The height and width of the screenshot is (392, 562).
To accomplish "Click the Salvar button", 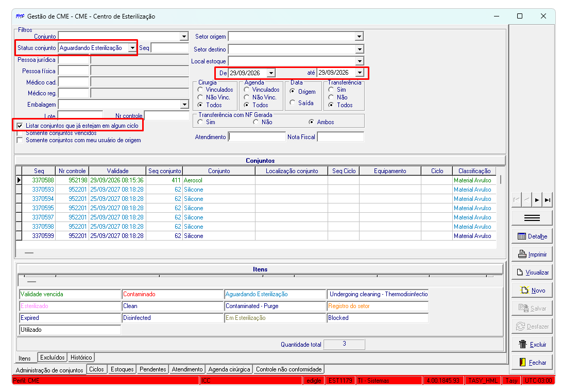I will pyautogui.click(x=532, y=309).
